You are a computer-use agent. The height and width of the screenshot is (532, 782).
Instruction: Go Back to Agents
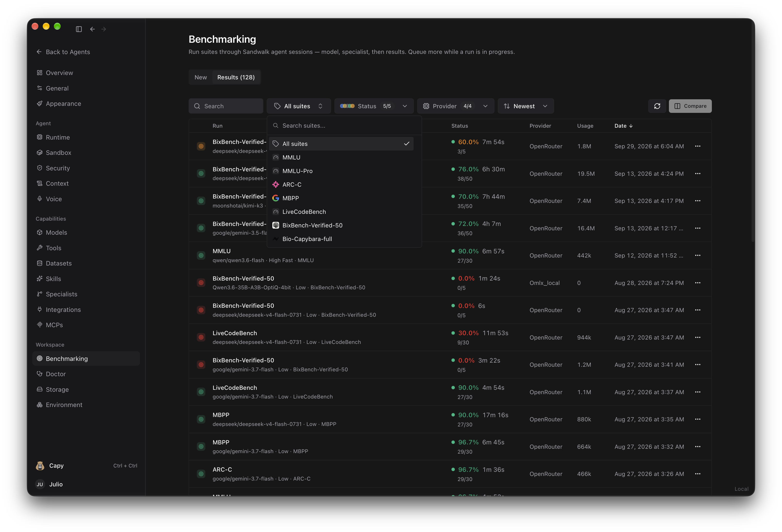63,52
